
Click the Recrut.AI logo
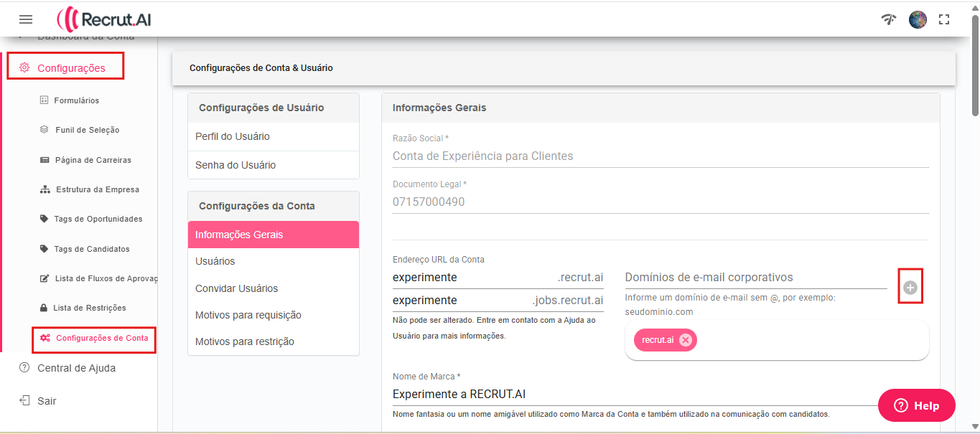[x=104, y=19]
